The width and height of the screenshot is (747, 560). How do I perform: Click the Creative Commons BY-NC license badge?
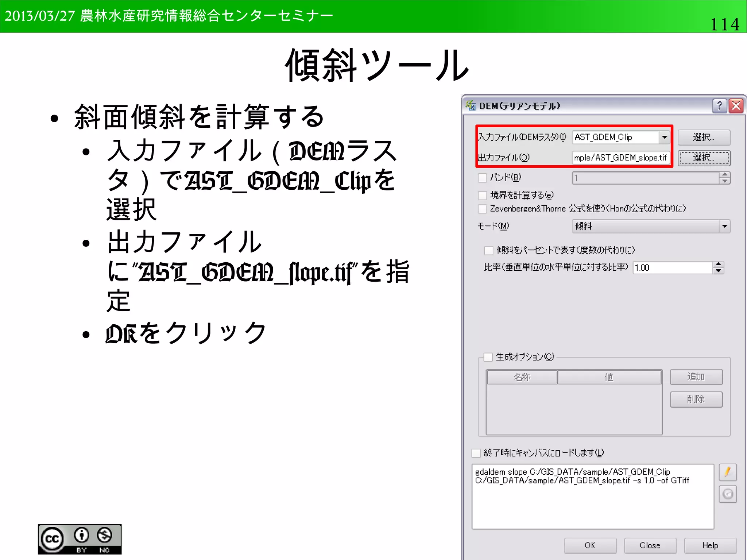[x=80, y=539]
